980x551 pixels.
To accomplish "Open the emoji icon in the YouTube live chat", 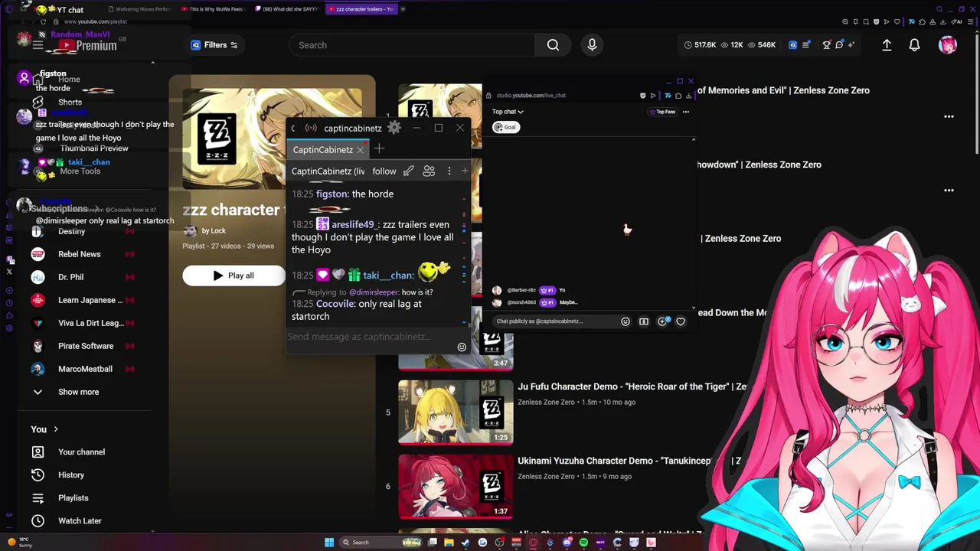I will click(x=626, y=321).
